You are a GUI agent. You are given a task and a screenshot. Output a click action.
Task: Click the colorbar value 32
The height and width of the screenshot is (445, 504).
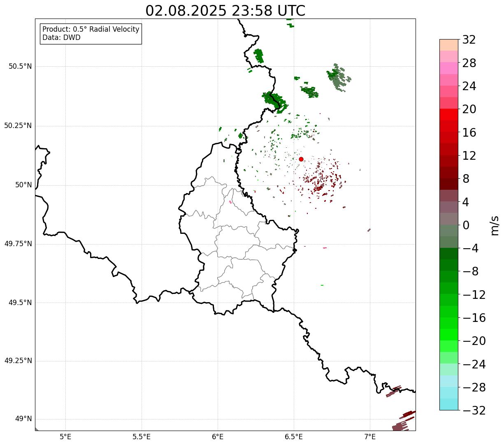469,40
